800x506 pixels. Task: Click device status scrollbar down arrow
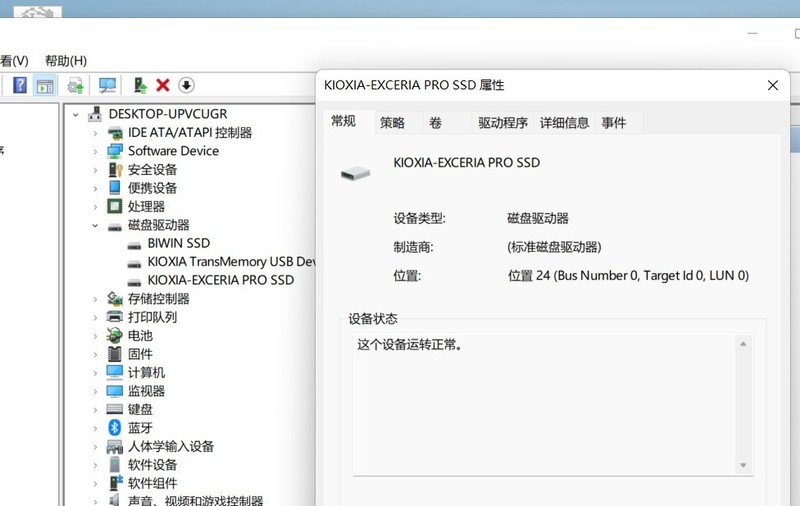(743, 465)
